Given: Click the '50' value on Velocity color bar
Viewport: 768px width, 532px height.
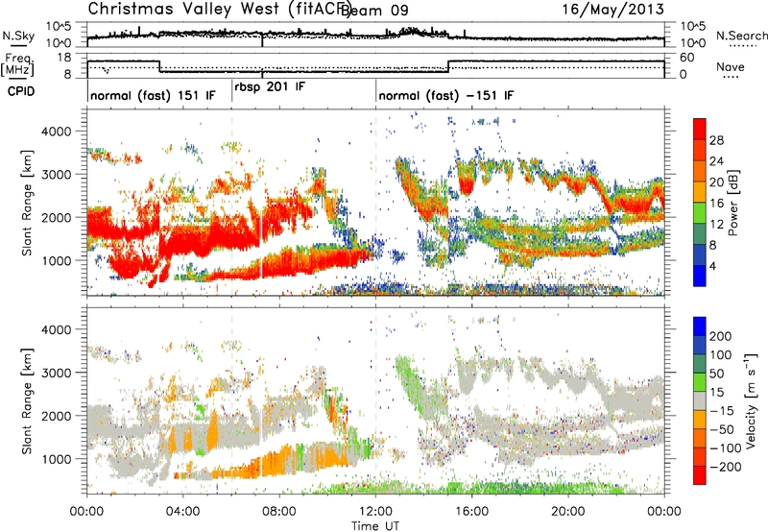Looking at the screenshot, I should pos(717,374).
